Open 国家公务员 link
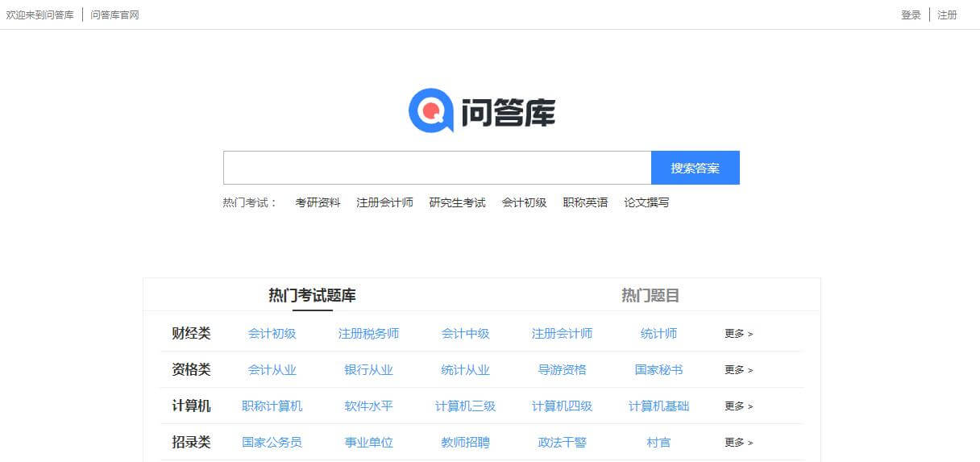The width and height of the screenshot is (980, 462). tap(272, 442)
